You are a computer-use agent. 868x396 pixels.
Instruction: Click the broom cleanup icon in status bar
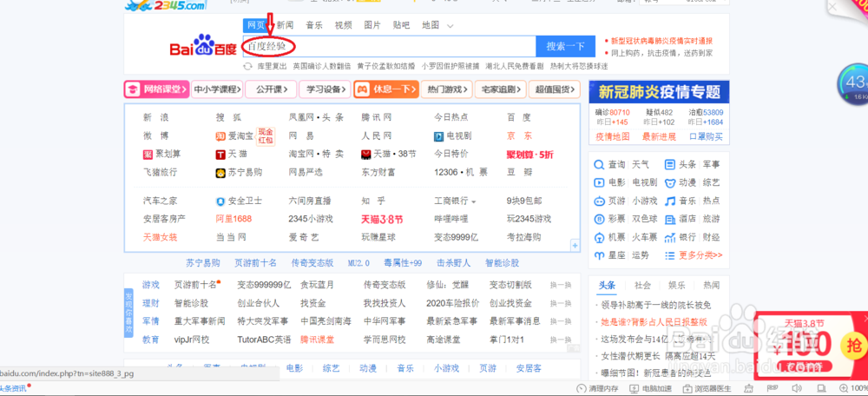[750, 388]
